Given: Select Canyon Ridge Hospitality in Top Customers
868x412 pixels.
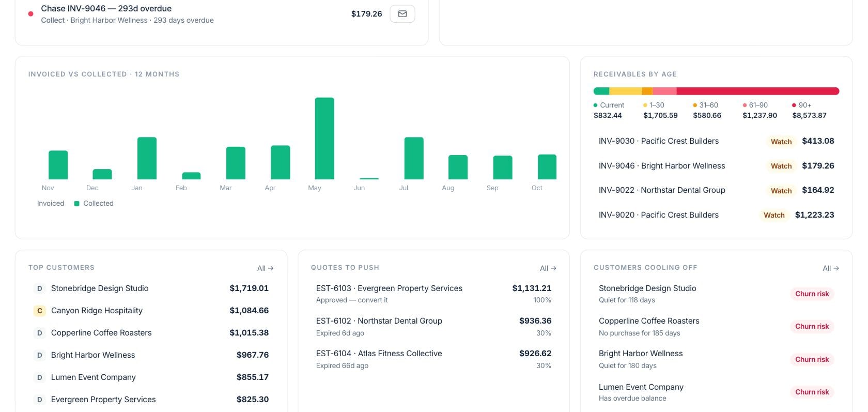Looking at the screenshot, I should [x=151, y=311].
